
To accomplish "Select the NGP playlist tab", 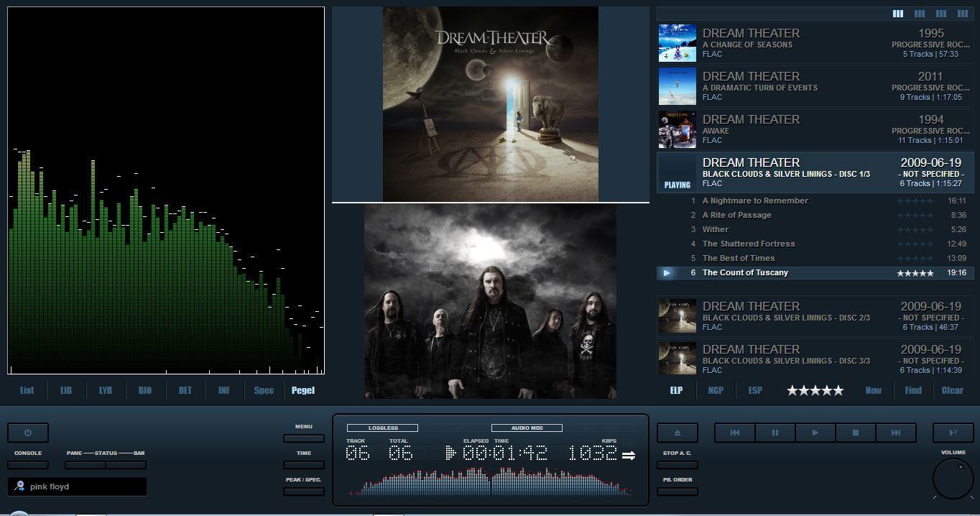I will point(716,390).
